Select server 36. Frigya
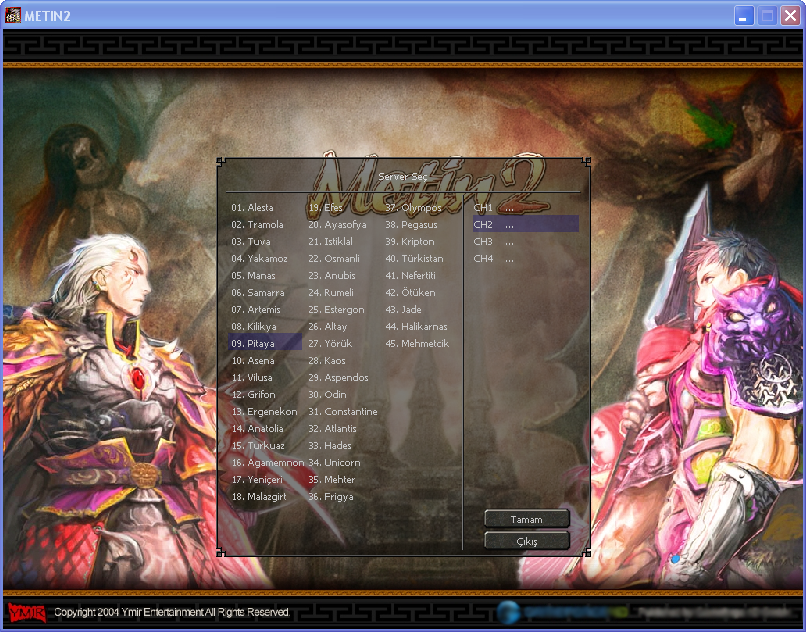Image resolution: width=806 pixels, height=632 pixels. pyautogui.click(x=331, y=496)
